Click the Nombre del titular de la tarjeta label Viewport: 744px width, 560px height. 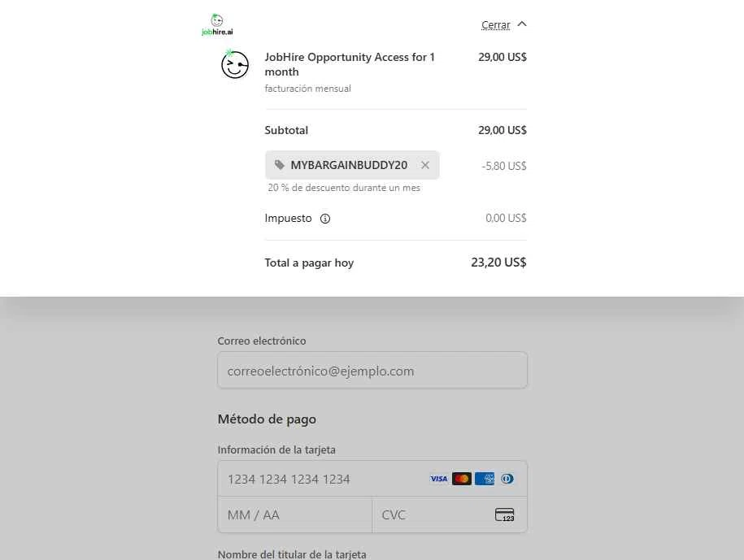coord(292,554)
